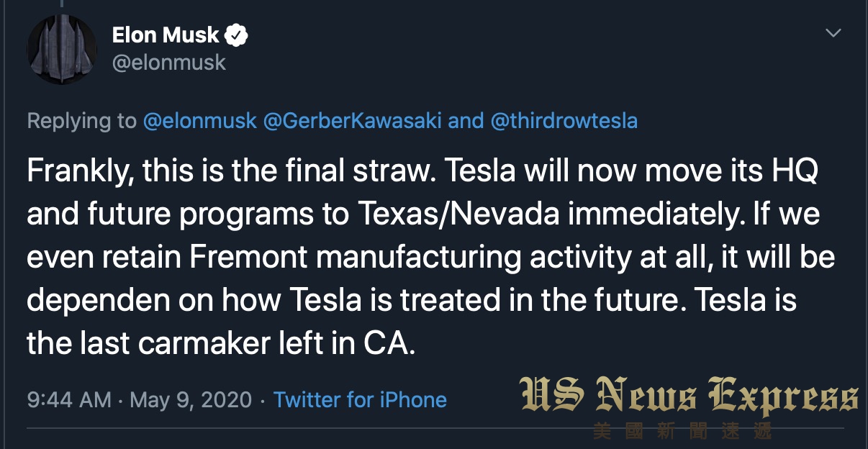This screenshot has height=449, width=868.
Task: Click 'and' between the mentioned handles
Action: coord(466,120)
